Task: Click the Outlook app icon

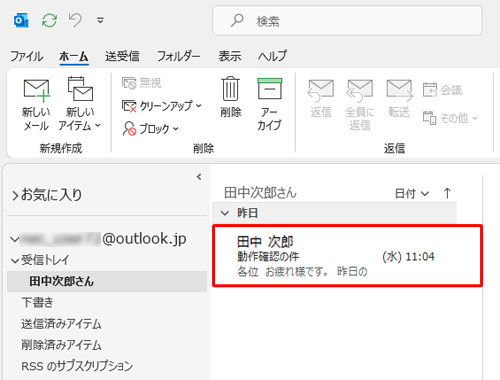Action: pyautogui.click(x=21, y=20)
